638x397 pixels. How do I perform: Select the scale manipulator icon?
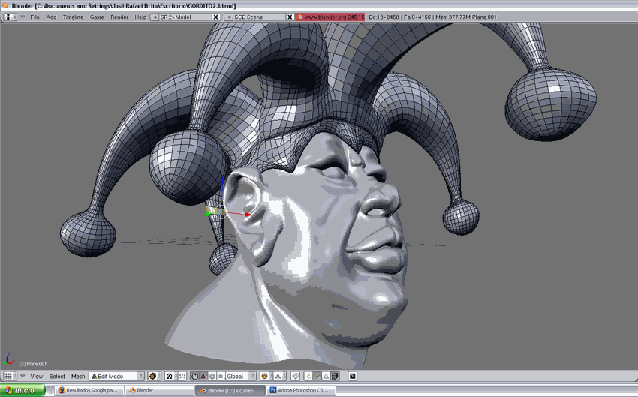[x=221, y=376]
